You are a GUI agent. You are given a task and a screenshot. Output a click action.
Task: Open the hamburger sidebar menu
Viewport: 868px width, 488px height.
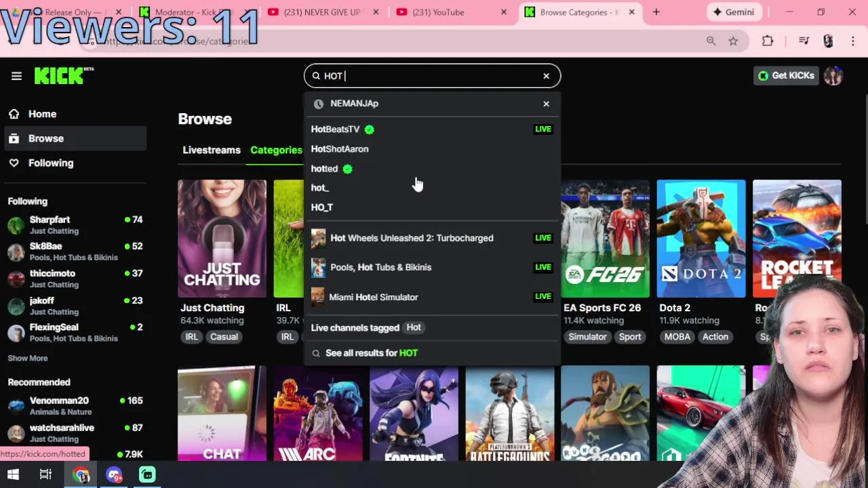pyautogui.click(x=16, y=76)
